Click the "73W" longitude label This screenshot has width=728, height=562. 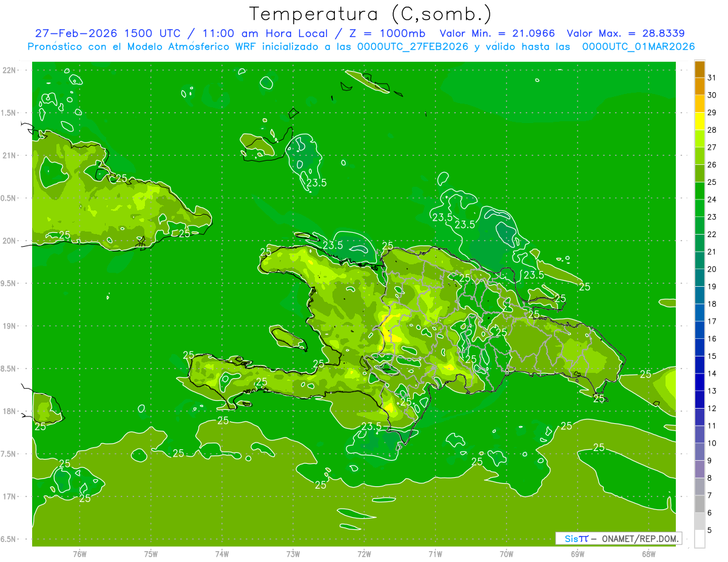point(292,554)
